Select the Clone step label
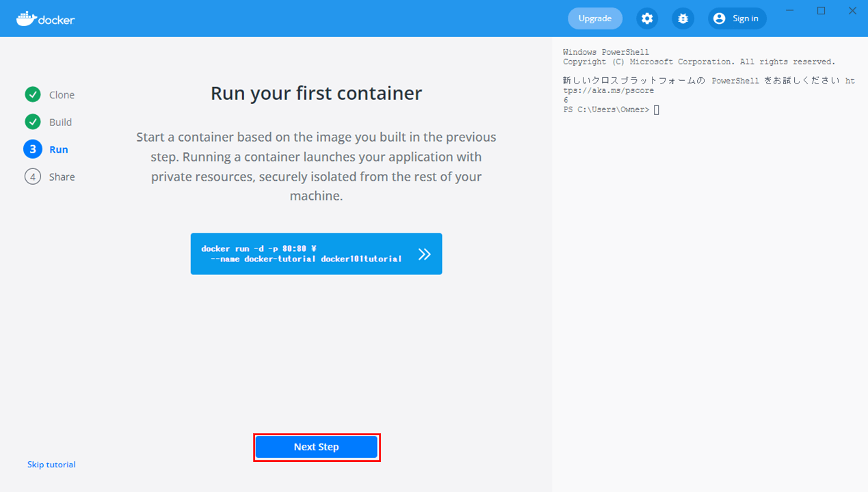 click(62, 95)
